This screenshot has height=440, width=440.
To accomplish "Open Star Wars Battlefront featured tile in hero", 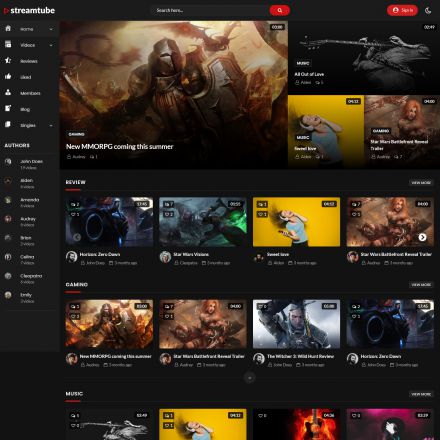I will [402, 131].
